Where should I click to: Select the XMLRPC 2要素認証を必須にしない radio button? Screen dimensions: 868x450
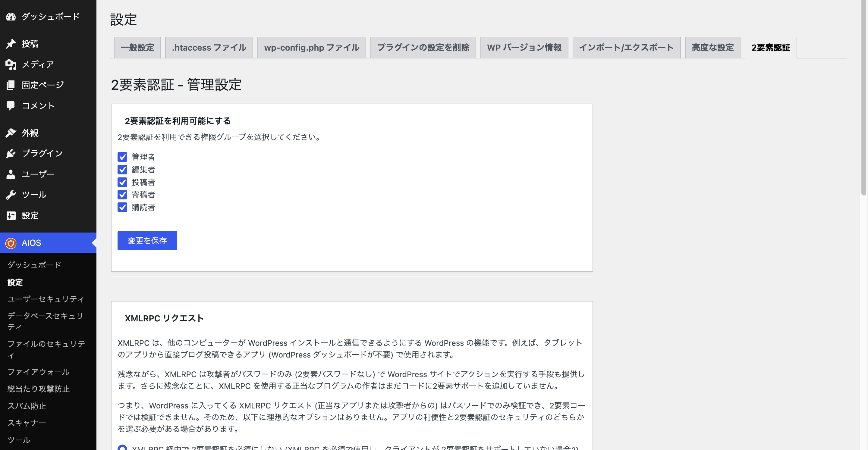pos(122,448)
